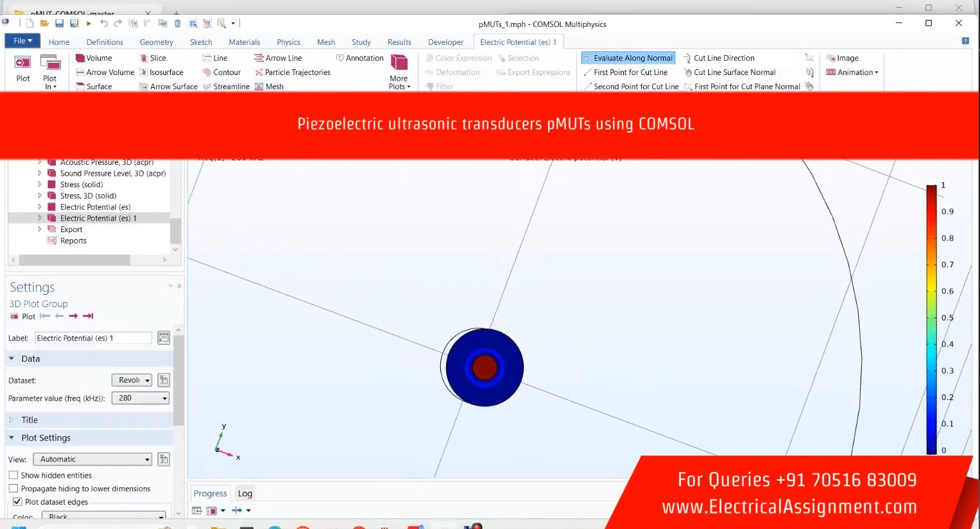Click the Settings panel vertical scrollbar
Screen dimensions: 980x529
[x=178, y=380]
